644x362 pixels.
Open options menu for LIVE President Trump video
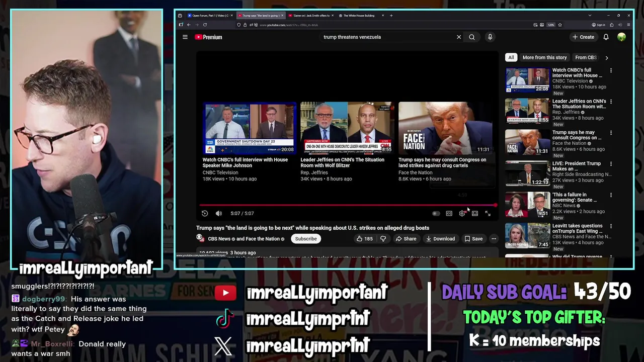[x=611, y=164]
